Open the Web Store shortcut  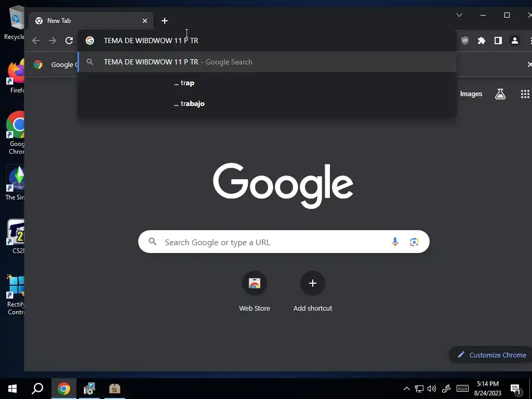click(255, 291)
